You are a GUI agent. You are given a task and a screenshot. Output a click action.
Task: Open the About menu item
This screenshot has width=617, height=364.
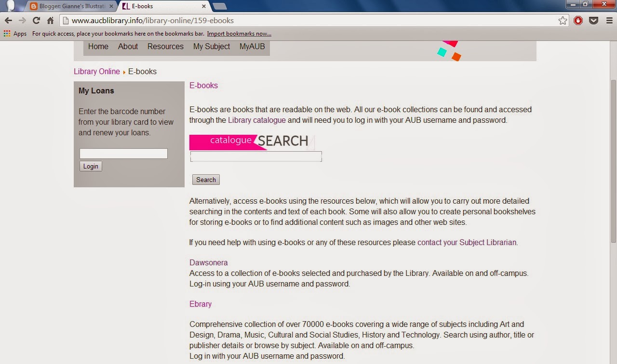[x=128, y=47]
